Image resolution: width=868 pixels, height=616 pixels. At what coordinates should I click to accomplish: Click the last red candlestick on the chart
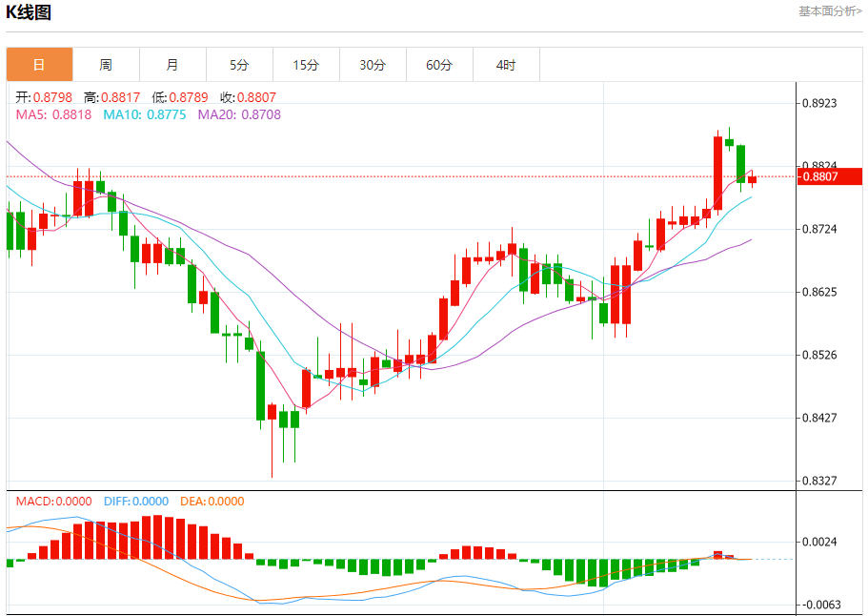[x=752, y=179]
